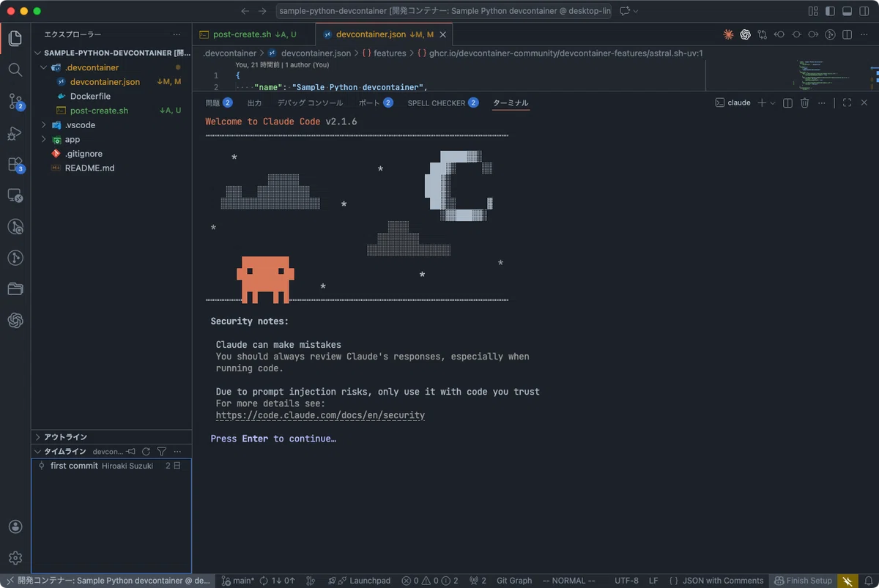The height and width of the screenshot is (588, 879).
Task: Switch to the post-create.sh editor tab
Action: click(x=254, y=34)
